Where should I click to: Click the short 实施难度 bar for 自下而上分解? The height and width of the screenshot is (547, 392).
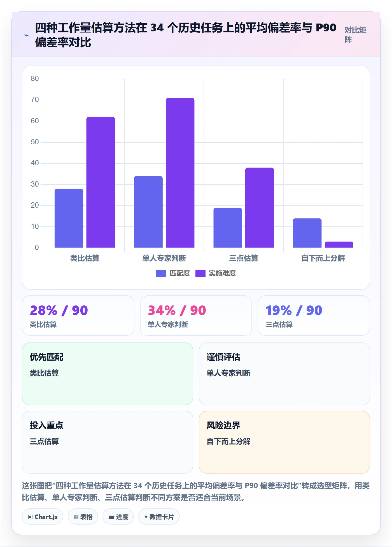click(x=339, y=245)
